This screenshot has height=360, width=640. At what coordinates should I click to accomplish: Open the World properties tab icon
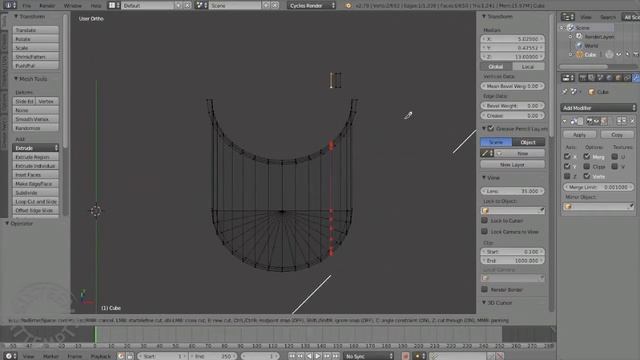[x=609, y=78]
